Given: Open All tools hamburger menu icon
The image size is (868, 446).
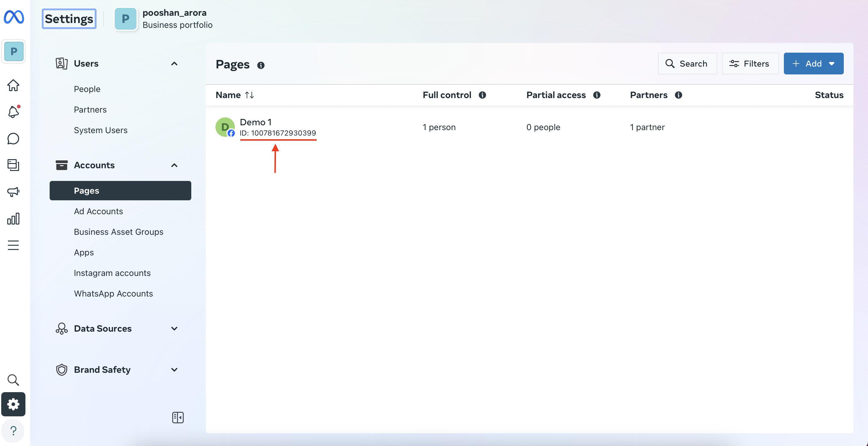Looking at the screenshot, I should click(x=13, y=245).
